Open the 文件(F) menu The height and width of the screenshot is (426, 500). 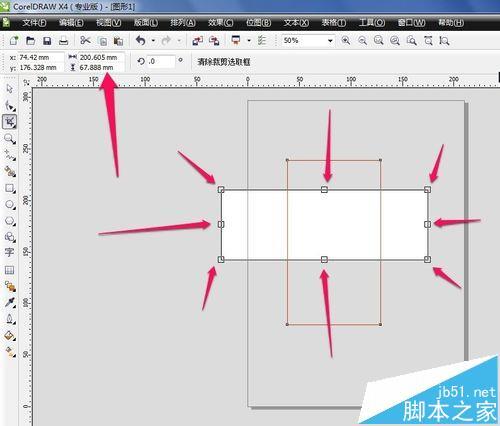click(x=34, y=23)
